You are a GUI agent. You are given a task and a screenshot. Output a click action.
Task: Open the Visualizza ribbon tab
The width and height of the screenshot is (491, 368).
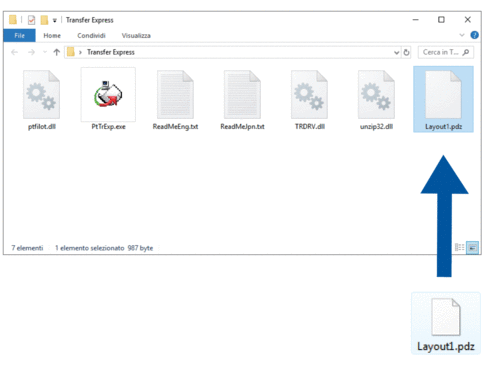tap(136, 35)
